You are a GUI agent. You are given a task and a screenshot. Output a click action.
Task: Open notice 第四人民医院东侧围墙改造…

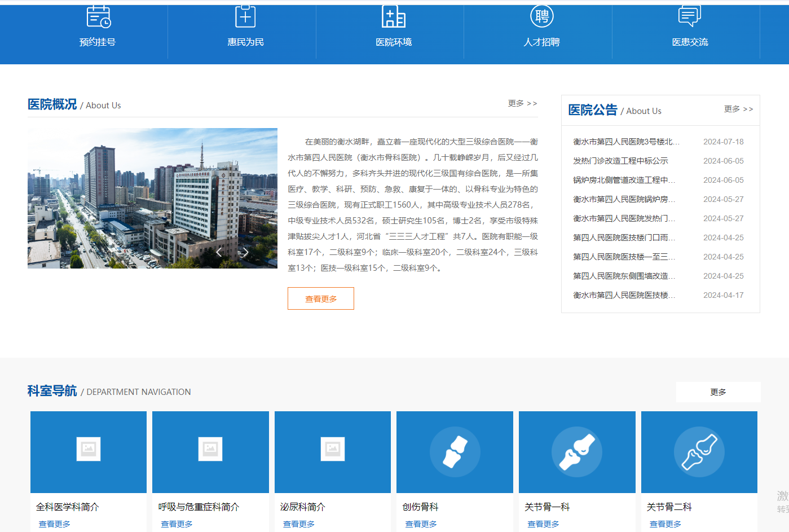click(624, 276)
